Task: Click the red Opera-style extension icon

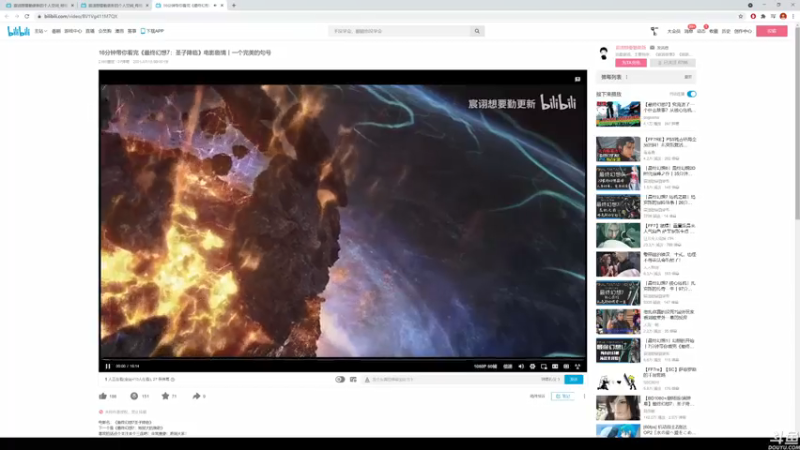Action: tap(753, 16)
